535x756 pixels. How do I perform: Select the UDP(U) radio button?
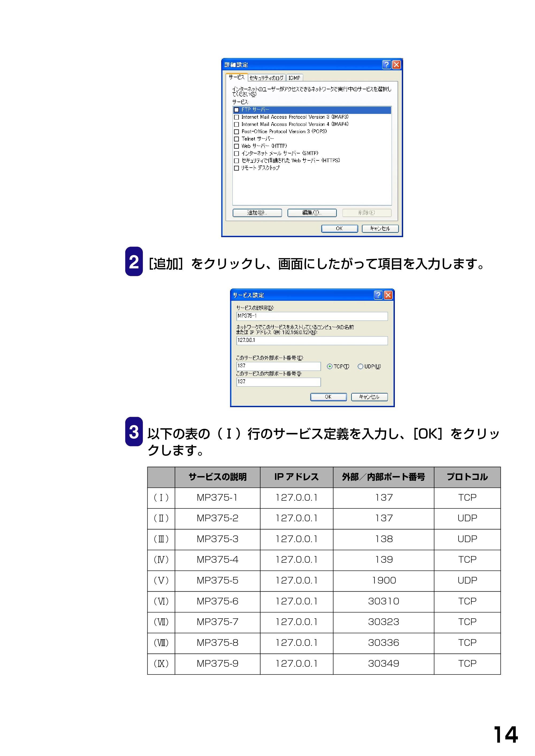pos(360,367)
